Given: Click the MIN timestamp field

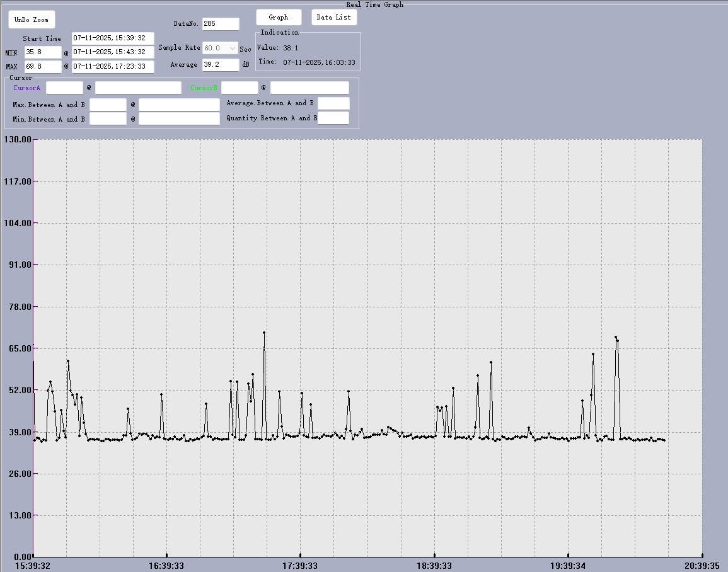Looking at the screenshot, I should [113, 52].
